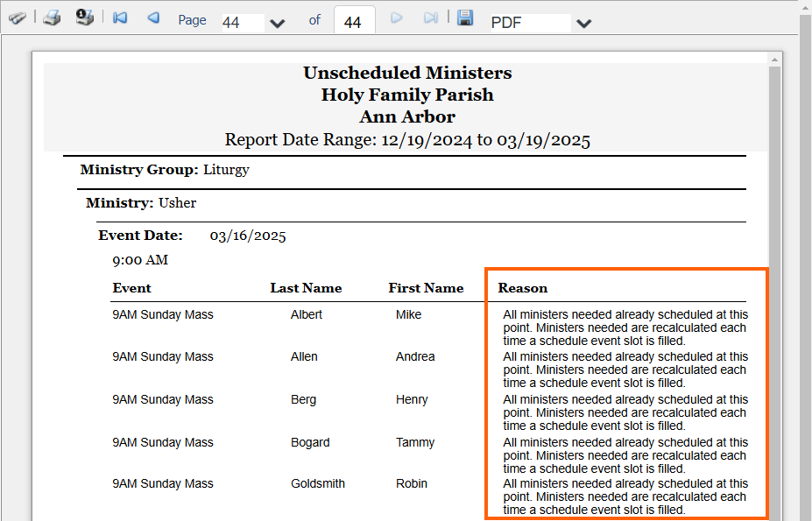Click the last page arrow
Image resolution: width=812 pixels, height=521 pixels.
pyautogui.click(x=430, y=18)
